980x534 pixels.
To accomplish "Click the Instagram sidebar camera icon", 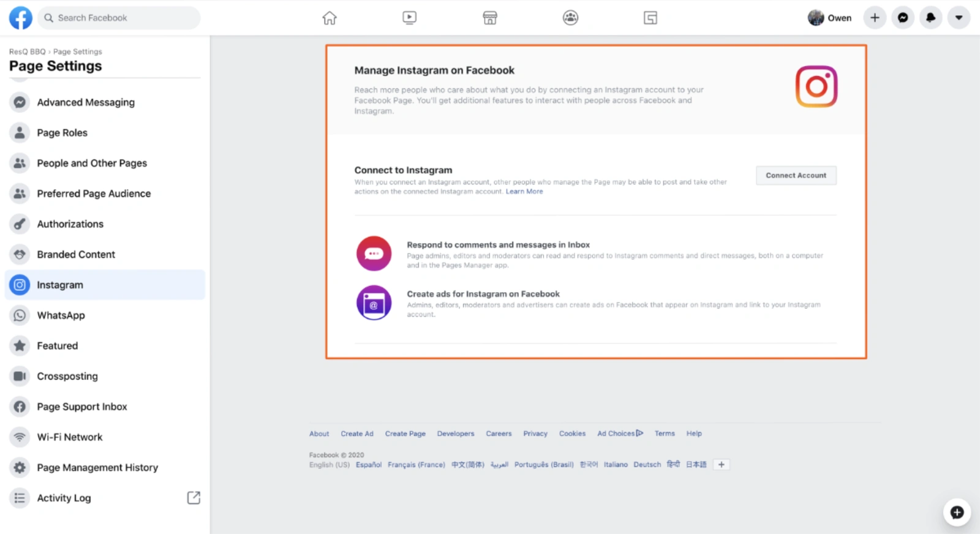I will click(x=20, y=285).
